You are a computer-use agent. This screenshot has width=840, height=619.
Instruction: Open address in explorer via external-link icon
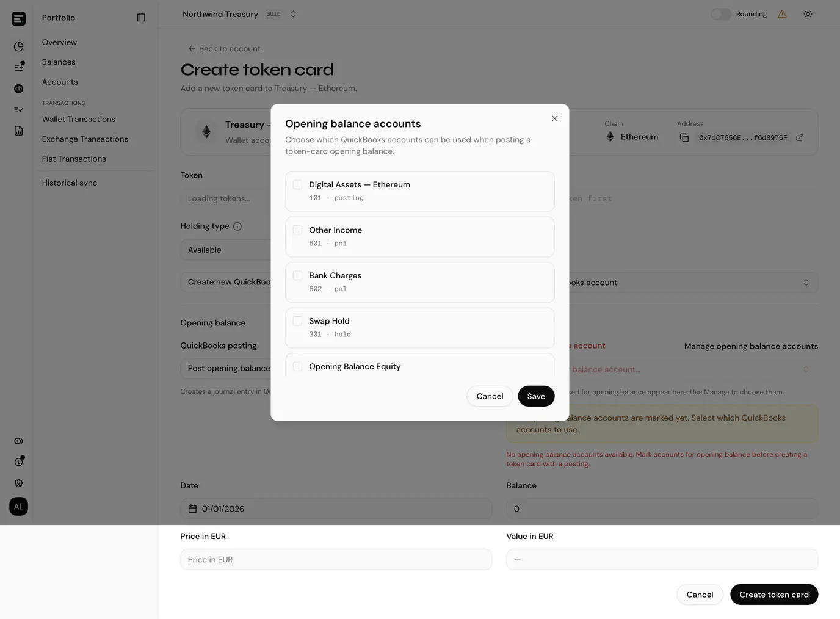800,138
